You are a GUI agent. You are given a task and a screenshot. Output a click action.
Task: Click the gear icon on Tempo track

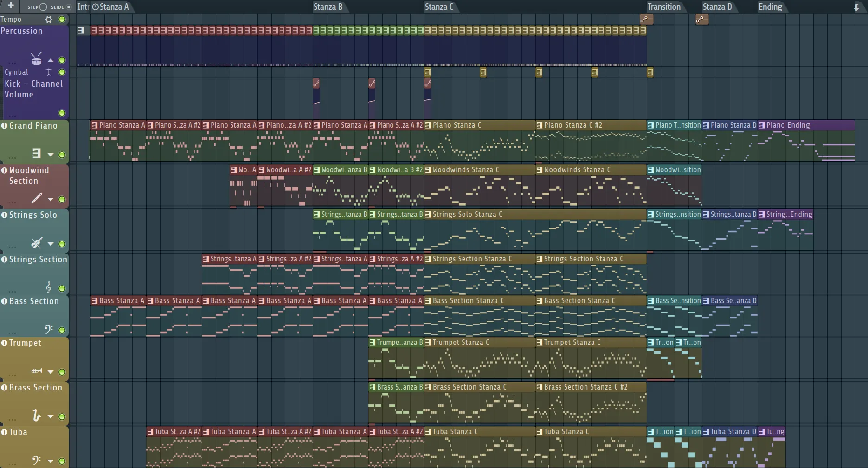[x=49, y=19]
